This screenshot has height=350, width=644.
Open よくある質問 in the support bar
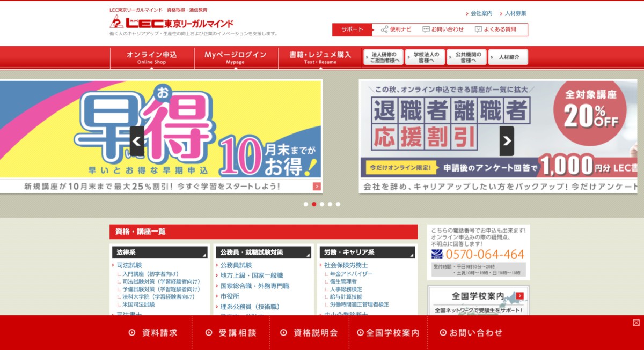(495, 29)
